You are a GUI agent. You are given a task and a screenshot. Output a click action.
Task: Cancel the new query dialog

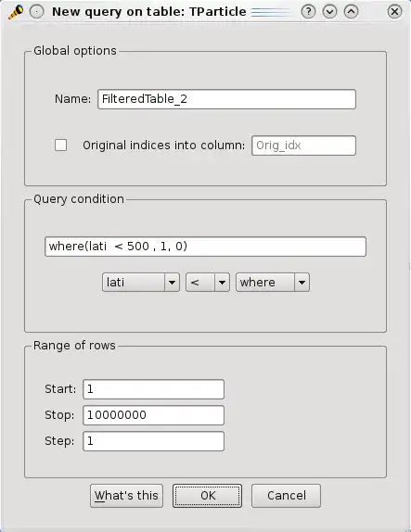coord(286,496)
